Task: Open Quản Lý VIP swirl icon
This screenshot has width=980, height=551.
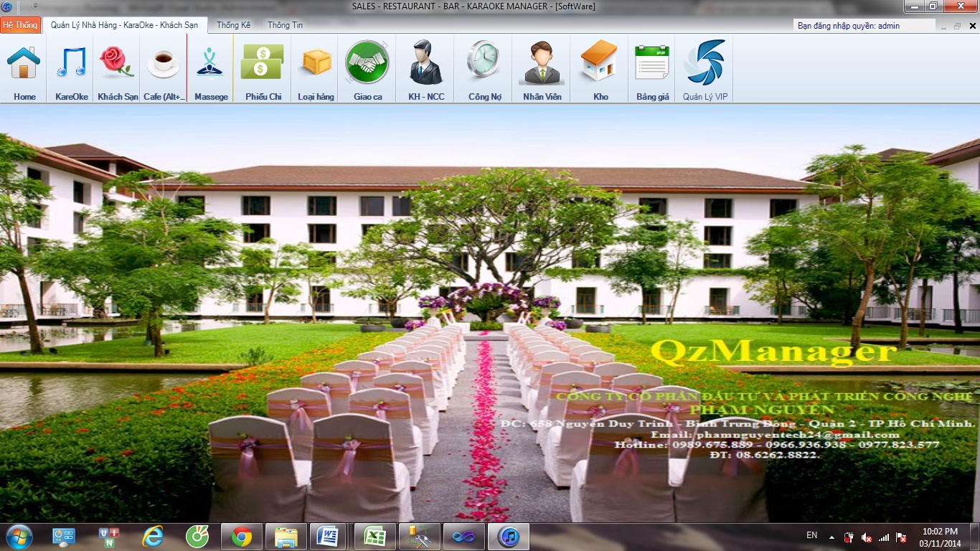Action: [705, 70]
